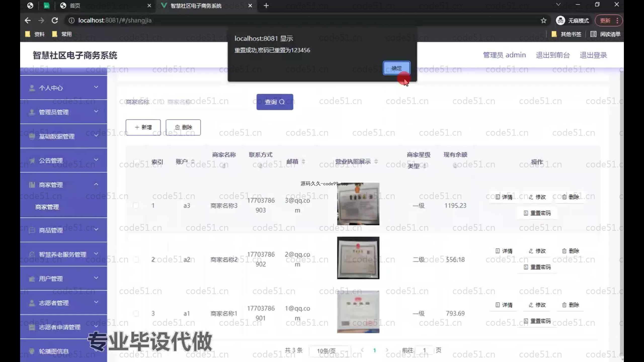Click the 前往 page number input
The width and height of the screenshot is (644, 362).
click(x=424, y=350)
